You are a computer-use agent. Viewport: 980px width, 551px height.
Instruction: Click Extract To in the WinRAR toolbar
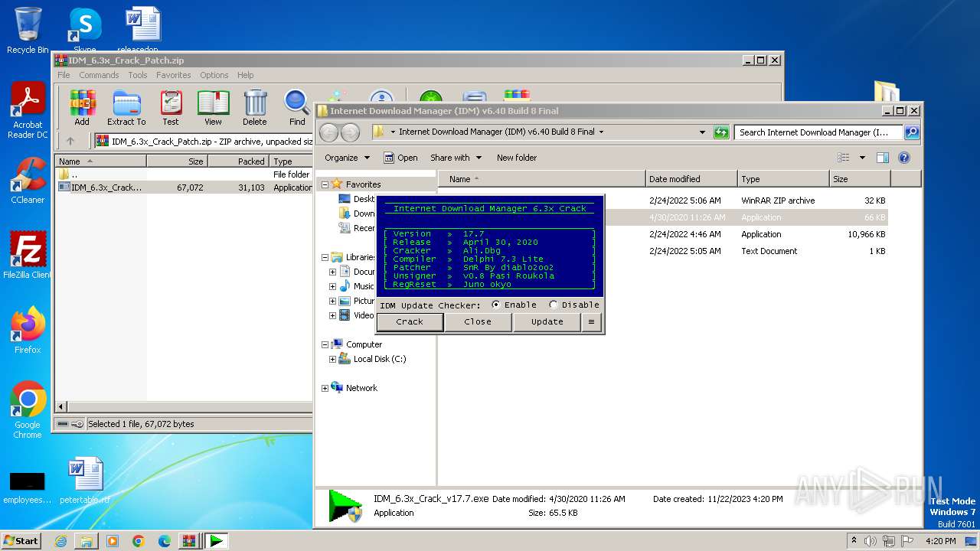tap(126, 108)
